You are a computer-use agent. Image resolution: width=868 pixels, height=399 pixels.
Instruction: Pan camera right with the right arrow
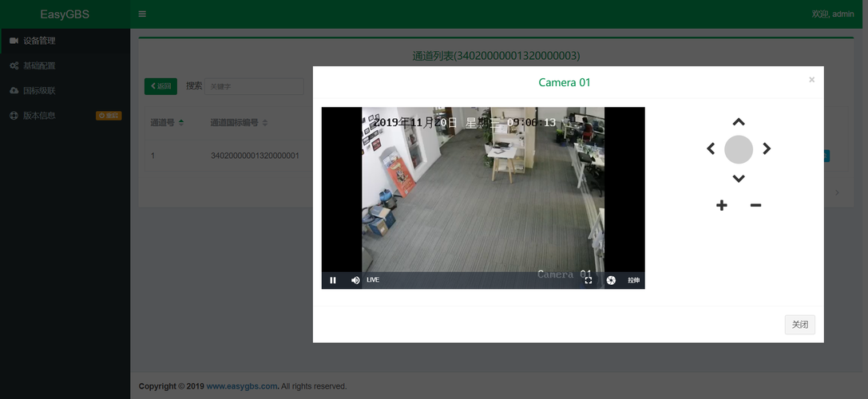[x=767, y=148]
